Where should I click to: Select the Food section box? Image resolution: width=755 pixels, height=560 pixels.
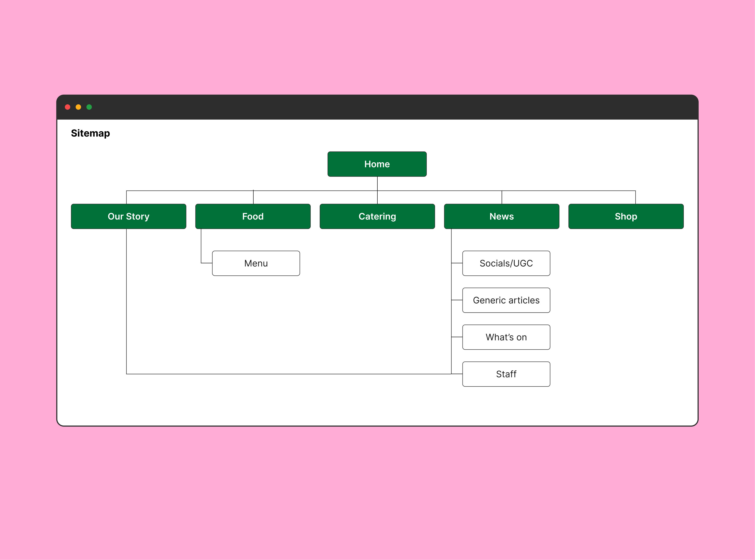tap(253, 216)
